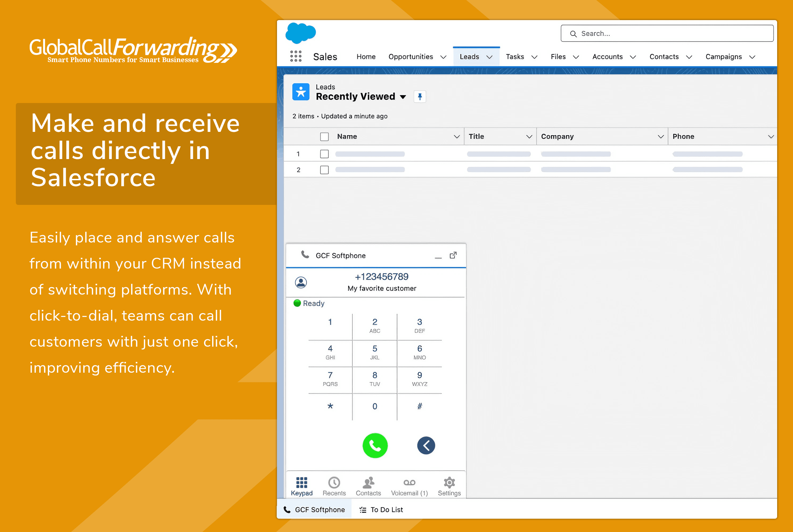Click the Salesforce cloud logo
Screen dimensions: 793x532
pyautogui.click(x=300, y=33)
